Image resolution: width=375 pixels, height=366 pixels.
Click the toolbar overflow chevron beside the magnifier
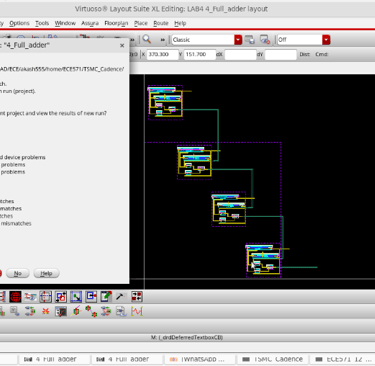coord(162,40)
